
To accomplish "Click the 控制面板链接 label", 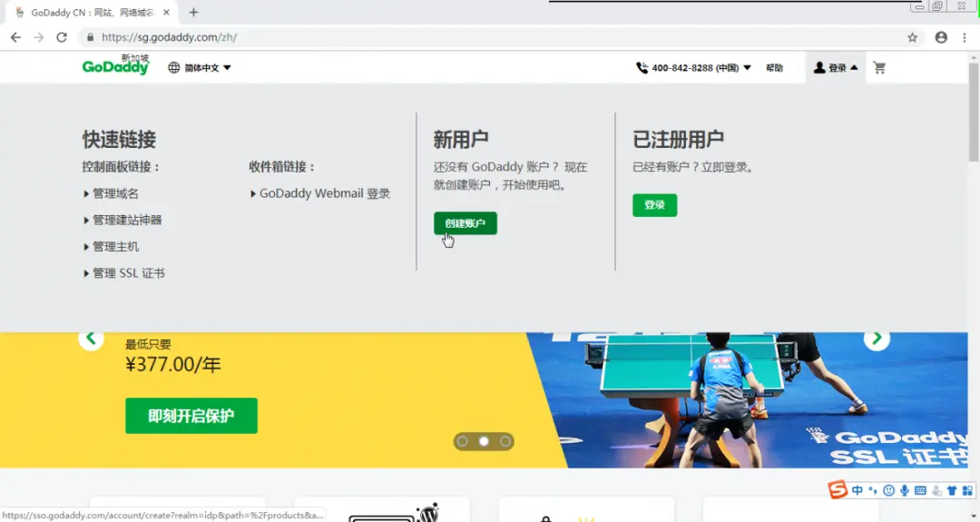I will [x=122, y=167].
